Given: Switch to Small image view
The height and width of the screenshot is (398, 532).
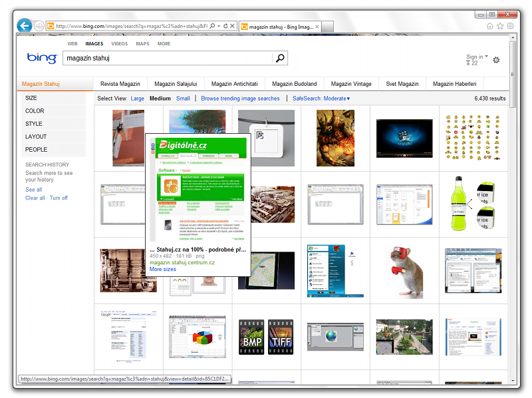Looking at the screenshot, I should (x=183, y=99).
